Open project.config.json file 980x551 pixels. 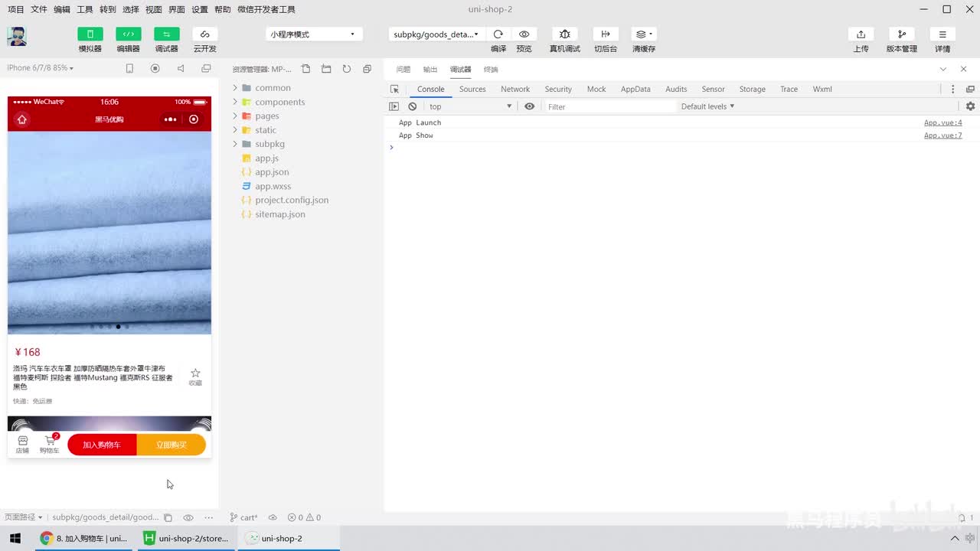[x=292, y=200]
